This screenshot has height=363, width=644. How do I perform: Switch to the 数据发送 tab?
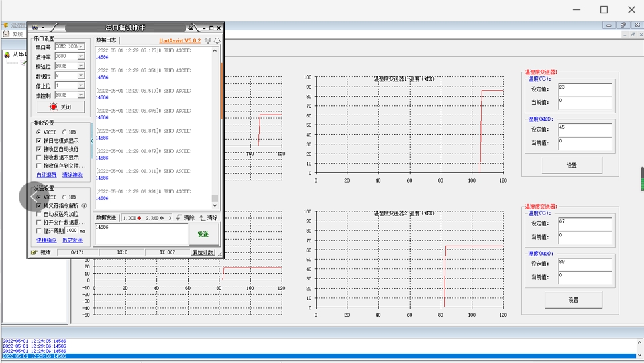[x=107, y=218]
